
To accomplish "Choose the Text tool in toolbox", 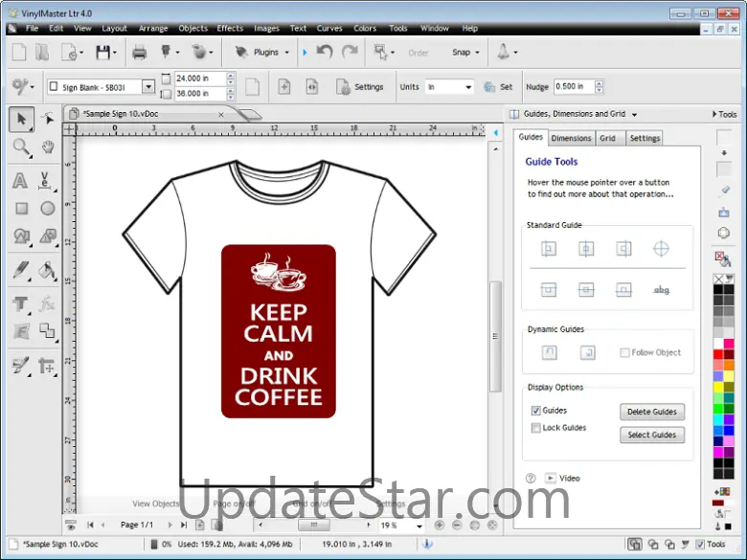I will (20, 181).
